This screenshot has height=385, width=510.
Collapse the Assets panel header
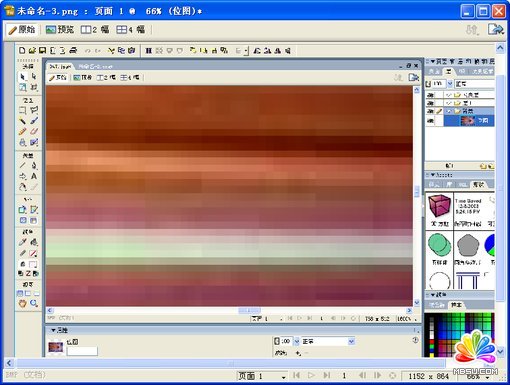pos(433,175)
